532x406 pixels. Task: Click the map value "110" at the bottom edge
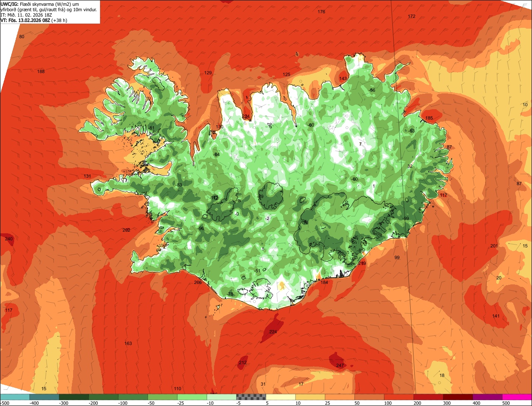(x=177, y=389)
